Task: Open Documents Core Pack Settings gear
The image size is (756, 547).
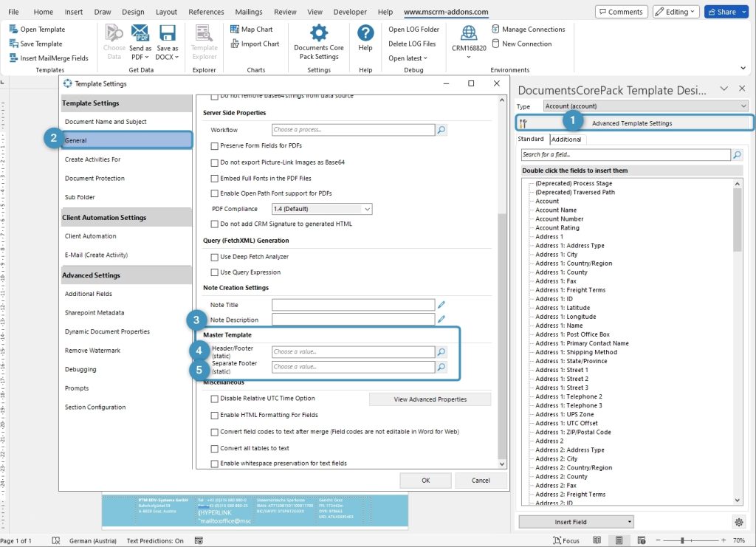Action: [x=319, y=32]
